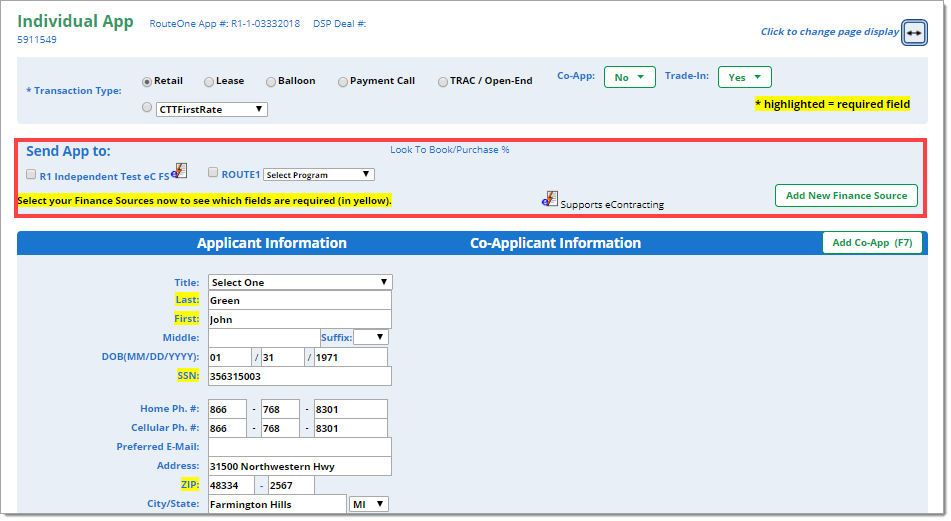951x521 pixels.
Task: Open the MI state dropdown
Action: tap(369, 505)
